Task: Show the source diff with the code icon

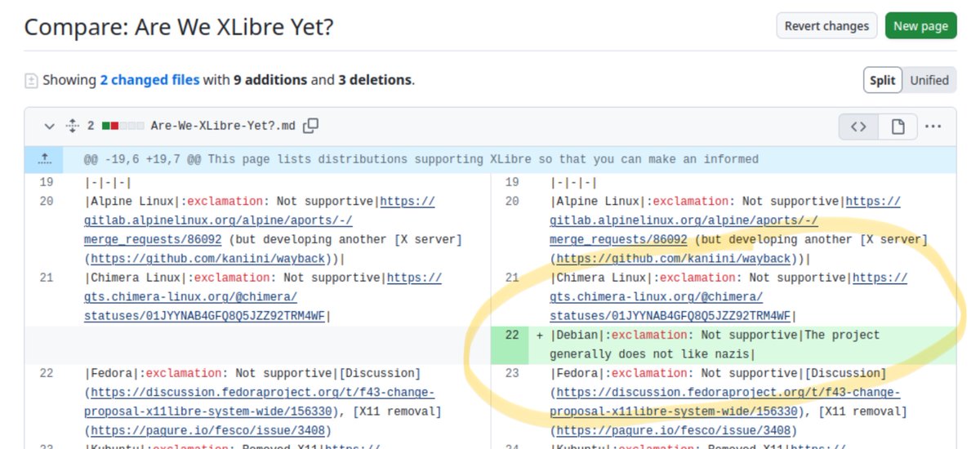Action: coord(858,127)
